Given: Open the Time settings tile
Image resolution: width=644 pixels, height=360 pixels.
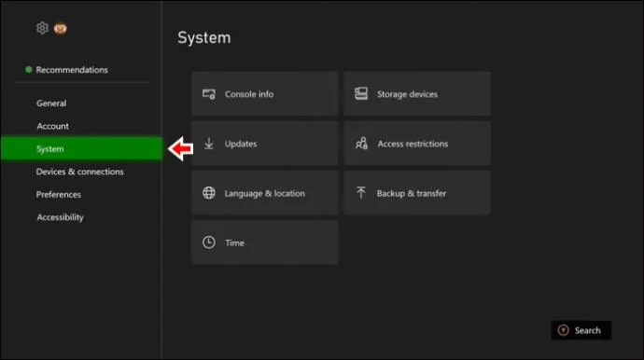Looking at the screenshot, I should (x=264, y=242).
